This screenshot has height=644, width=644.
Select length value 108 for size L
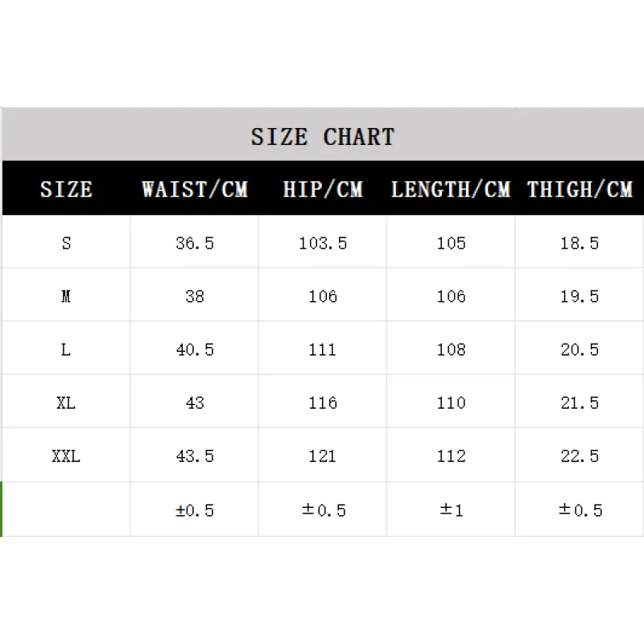pyautogui.click(x=451, y=349)
